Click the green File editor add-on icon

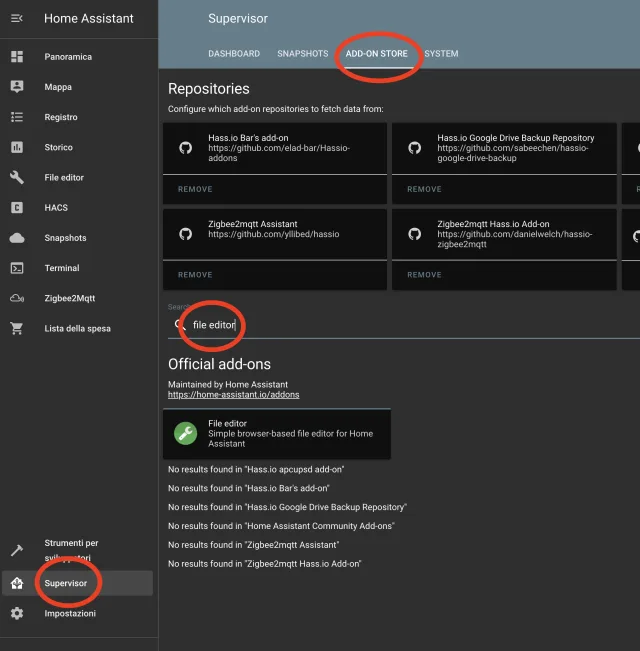point(186,433)
